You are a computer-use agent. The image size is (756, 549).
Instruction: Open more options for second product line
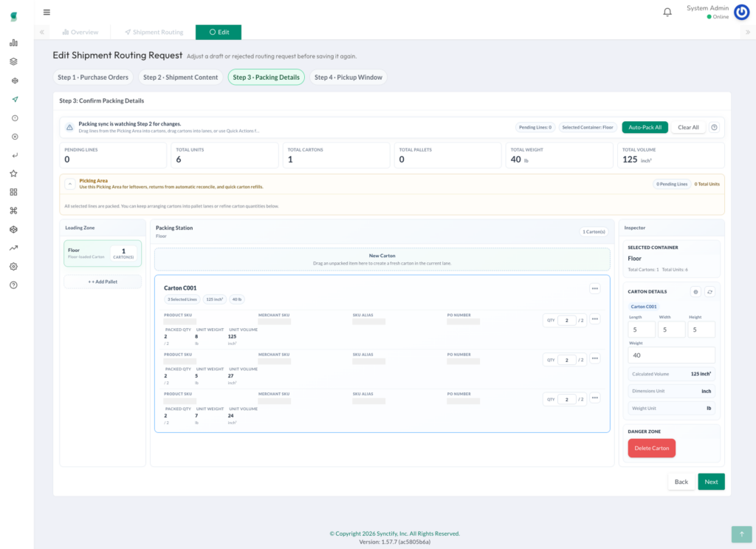pyautogui.click(x=595, y=358)
